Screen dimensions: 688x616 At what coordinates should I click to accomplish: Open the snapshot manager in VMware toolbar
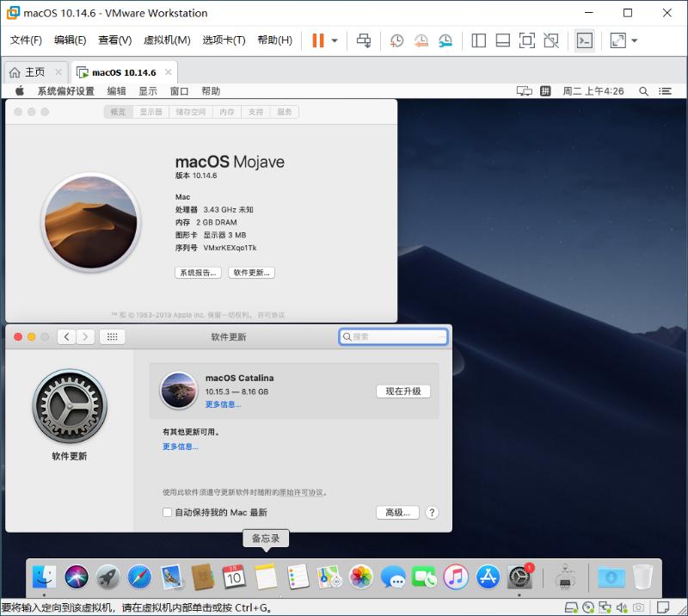[x=445, y=40]
